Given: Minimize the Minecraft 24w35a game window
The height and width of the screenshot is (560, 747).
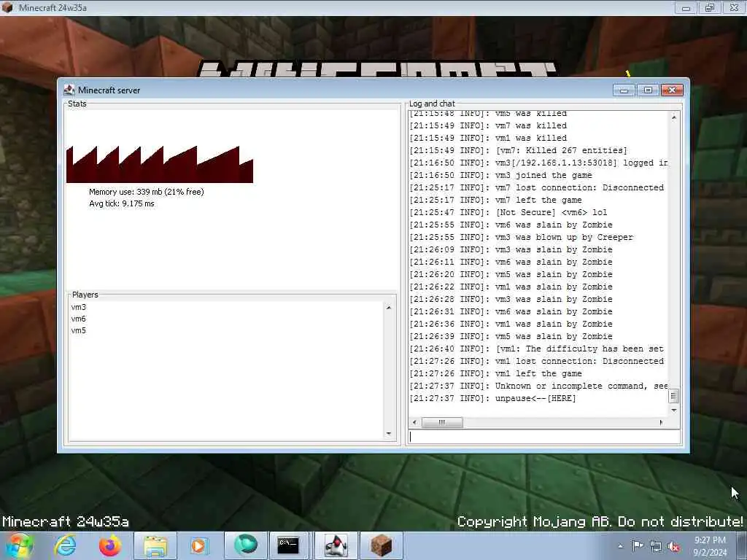Looking at the screenshot, I should click(x=686, y=7).
